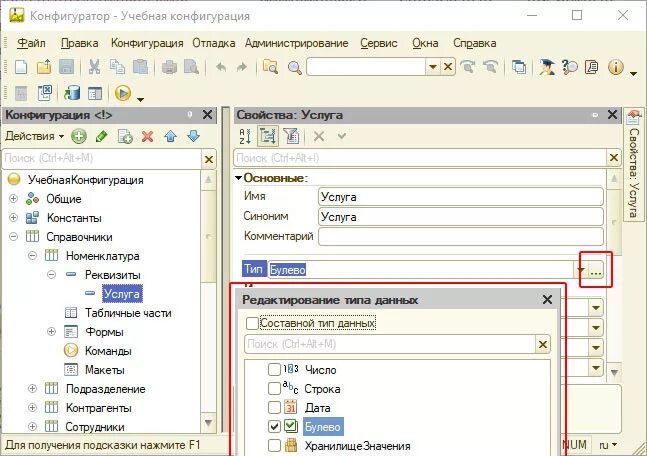
Task: Expand the Константы tree node
Action: 13,217
